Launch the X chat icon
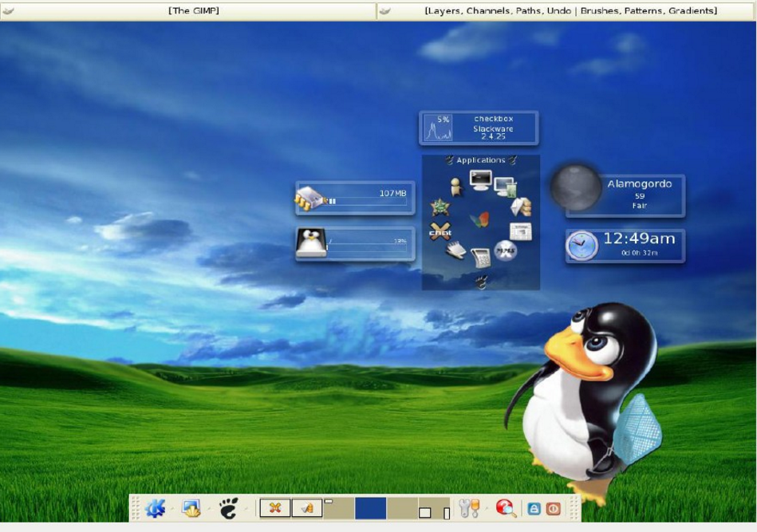757x532 pixels. point(440,232)
